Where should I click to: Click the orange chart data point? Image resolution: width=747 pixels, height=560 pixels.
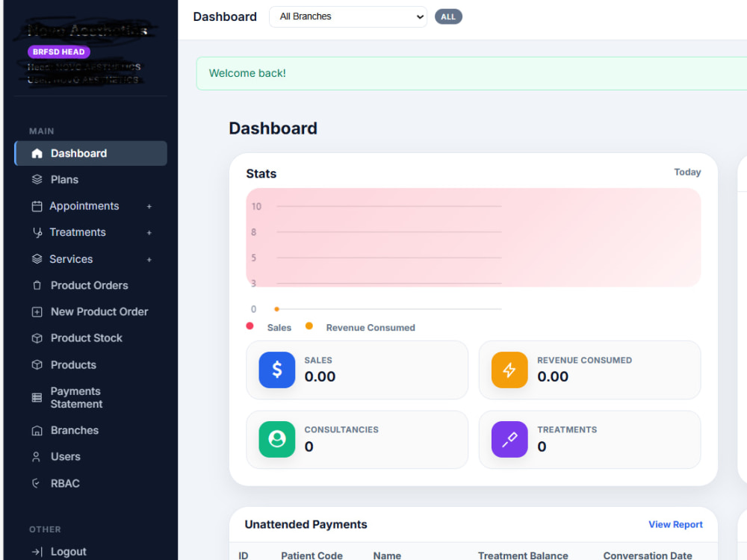point(277,309)
